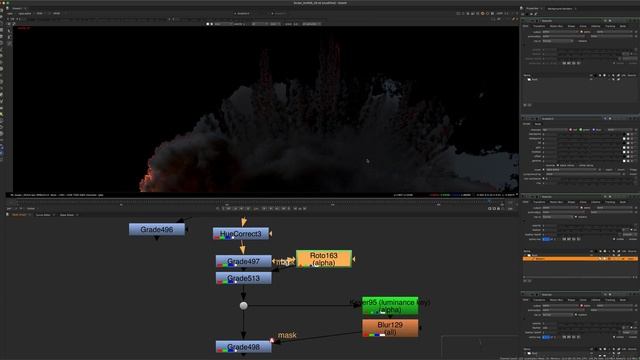Screen dimensions: 640x360
Task: Select the Grade498 node
Action: click(x=243, y=347)
